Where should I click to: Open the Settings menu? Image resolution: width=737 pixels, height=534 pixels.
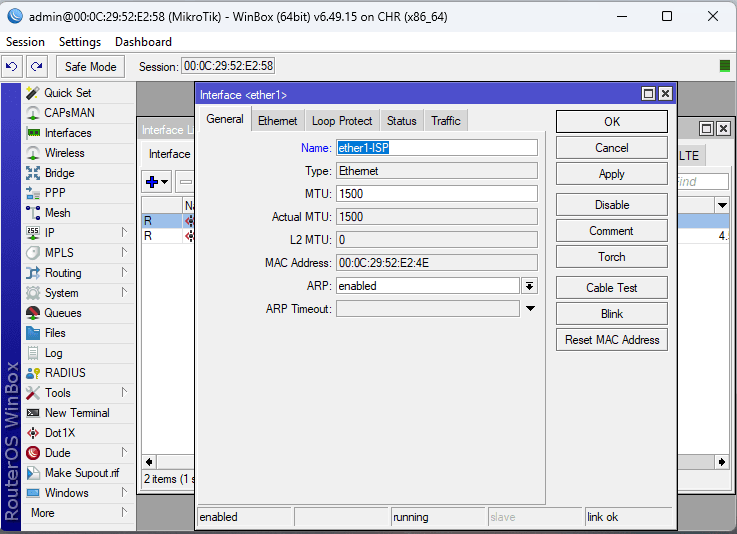tap(80, 42)
